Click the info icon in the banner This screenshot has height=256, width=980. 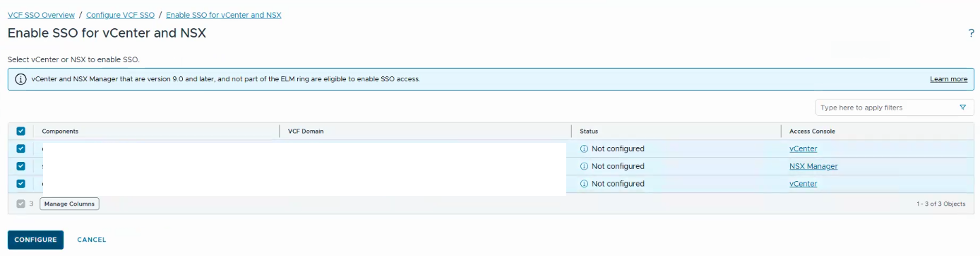(20, 79)
